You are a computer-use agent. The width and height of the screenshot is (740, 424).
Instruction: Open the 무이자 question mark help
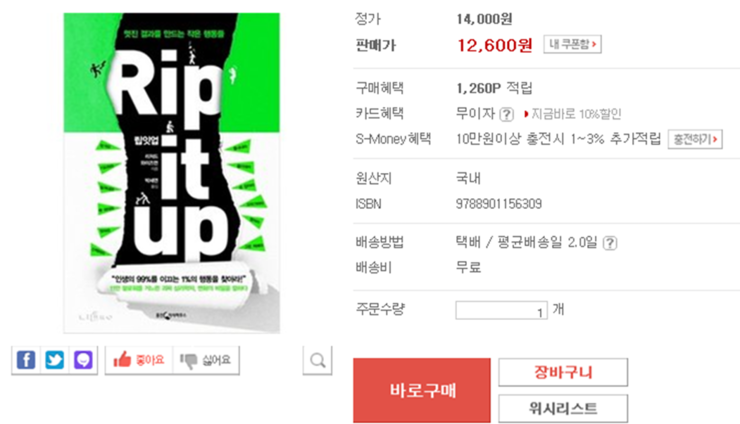coord(506,114)
